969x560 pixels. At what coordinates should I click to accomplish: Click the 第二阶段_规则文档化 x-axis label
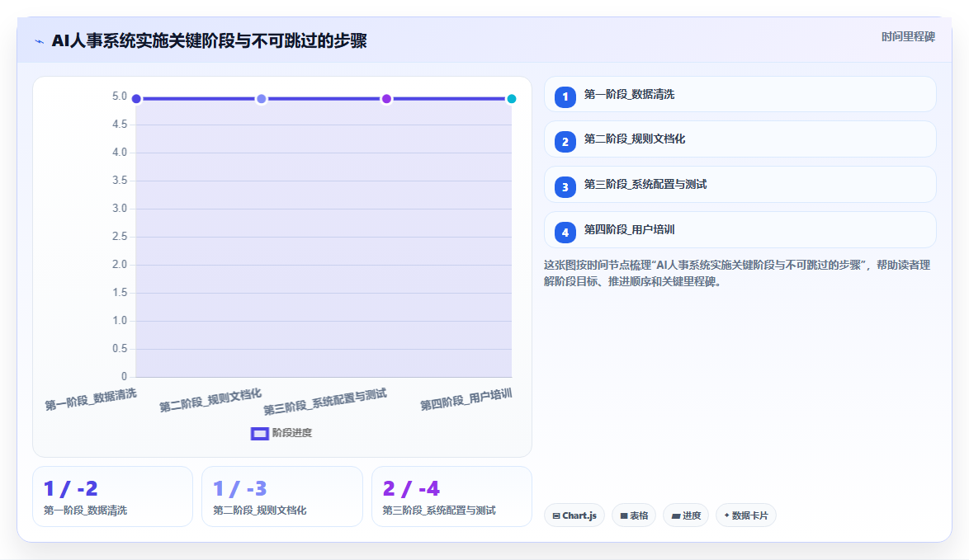click(x=210, y=400)
